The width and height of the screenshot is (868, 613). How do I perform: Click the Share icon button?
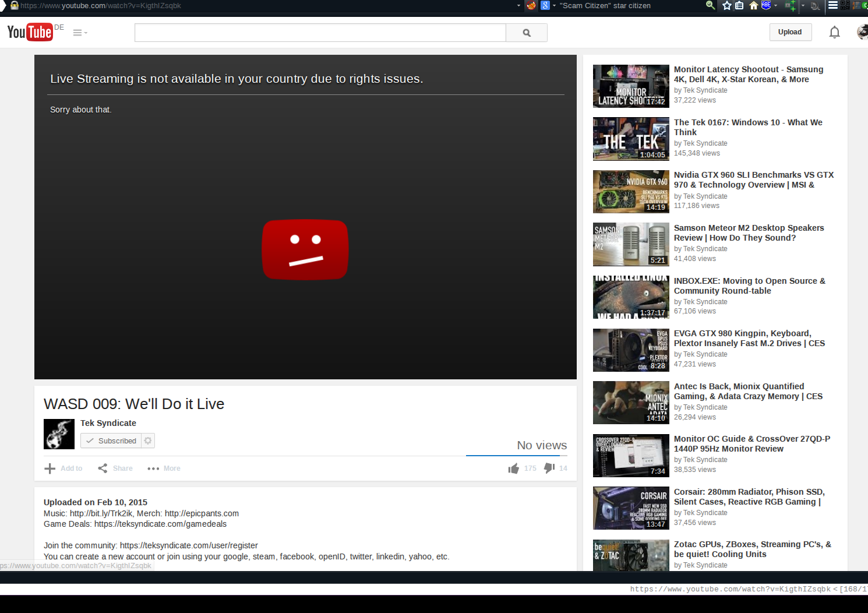point(103,468)
